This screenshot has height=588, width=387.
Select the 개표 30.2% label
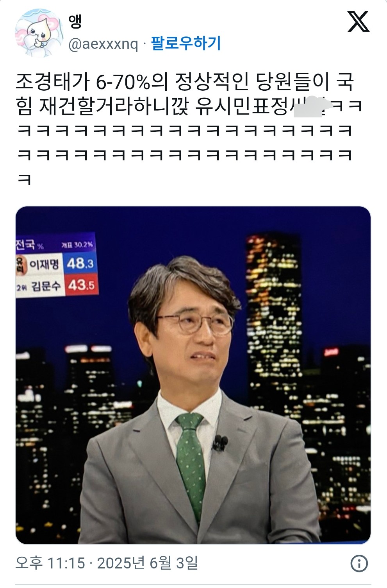point(77,245)
